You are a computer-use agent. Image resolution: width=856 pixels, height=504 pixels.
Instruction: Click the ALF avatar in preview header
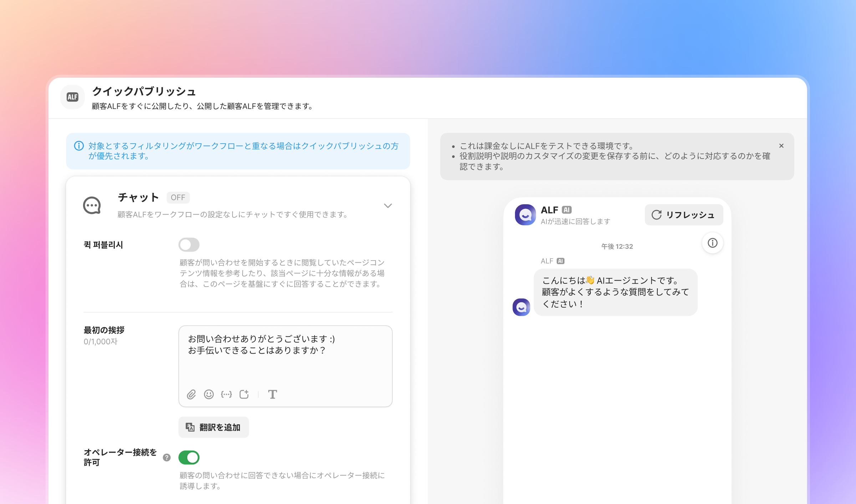(x=525, y=215)
